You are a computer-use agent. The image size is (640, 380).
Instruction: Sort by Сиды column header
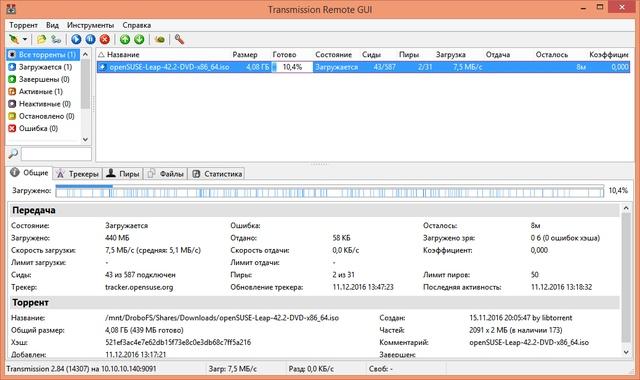tap(371, 55)
